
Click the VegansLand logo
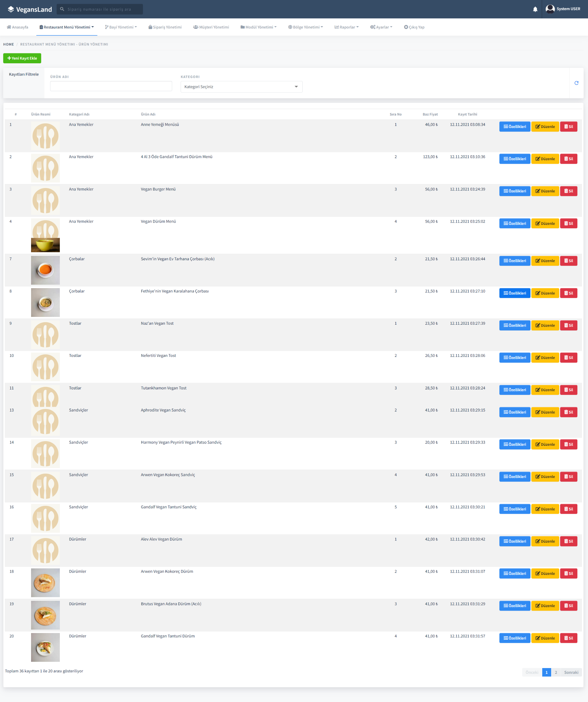(x=30, y=9)
